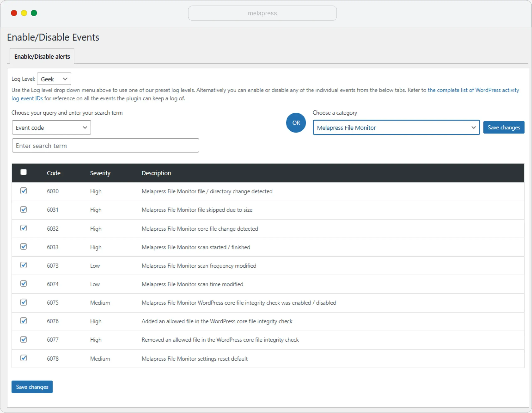Click code 6073 cell

pos(53,266)
